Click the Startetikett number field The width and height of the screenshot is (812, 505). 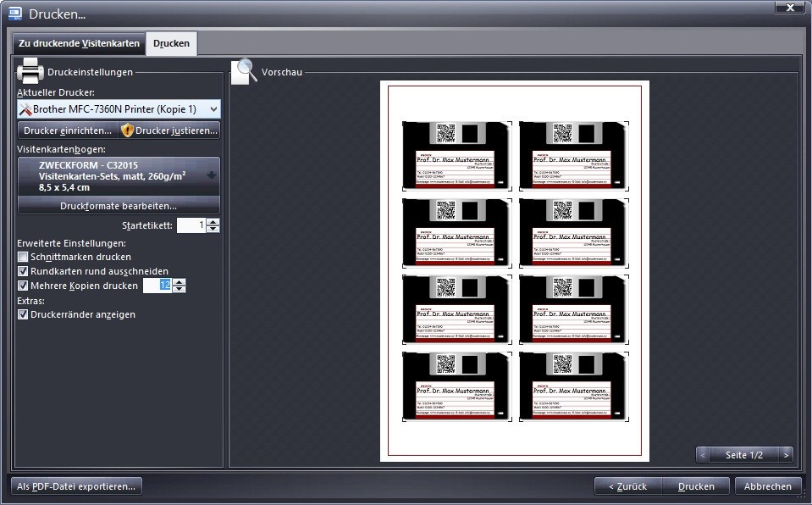click(191, 225)
